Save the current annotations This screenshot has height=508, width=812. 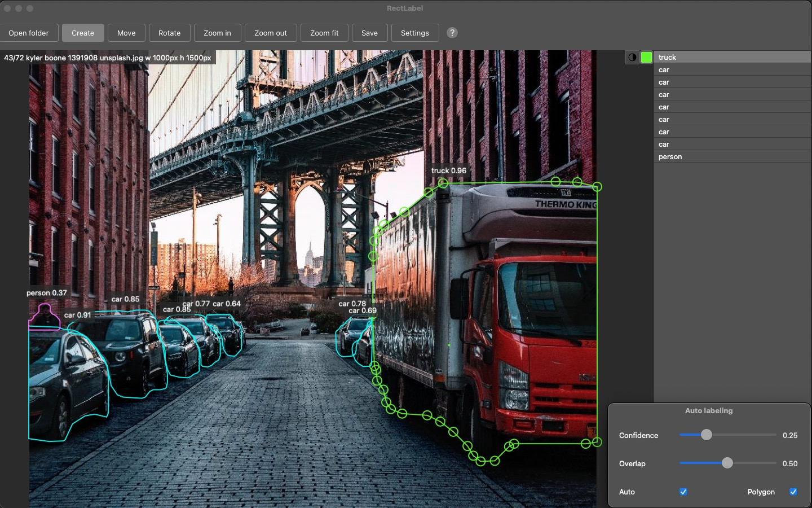tap(369, 33)
